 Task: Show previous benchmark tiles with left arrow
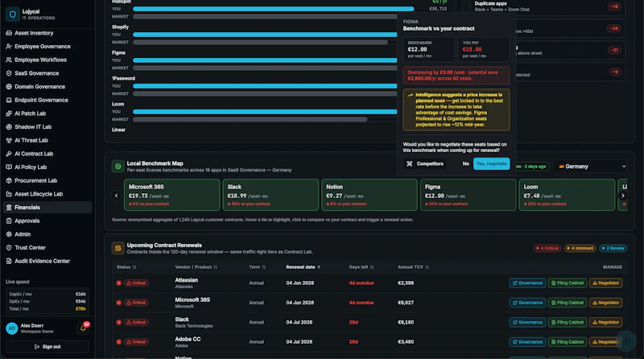coord(116,196)
